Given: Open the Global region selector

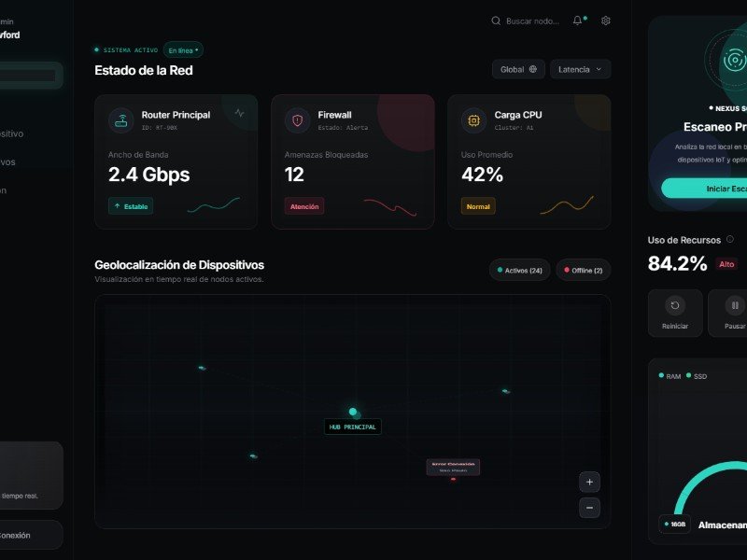Looking at the screenshot, I should click(x=518, y=69).
